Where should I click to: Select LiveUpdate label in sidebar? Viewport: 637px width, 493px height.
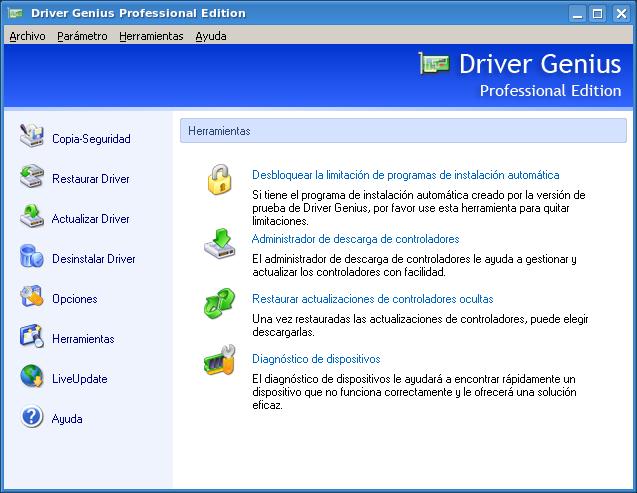point(80,379)
